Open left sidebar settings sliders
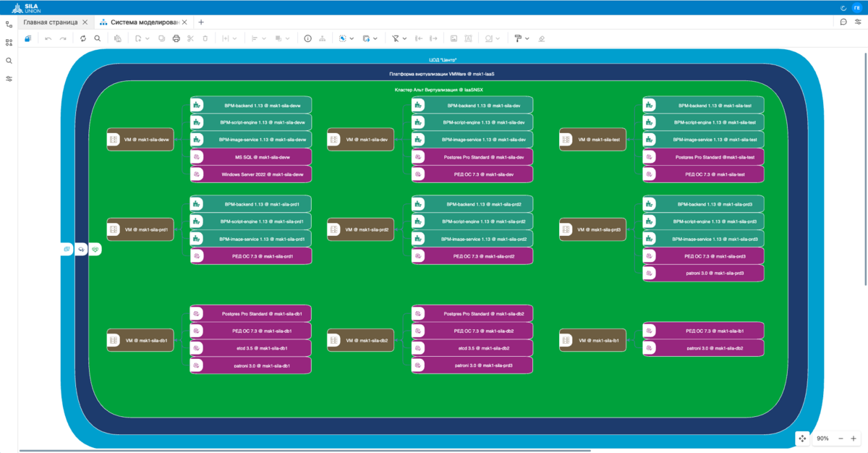 pos(9,79)
